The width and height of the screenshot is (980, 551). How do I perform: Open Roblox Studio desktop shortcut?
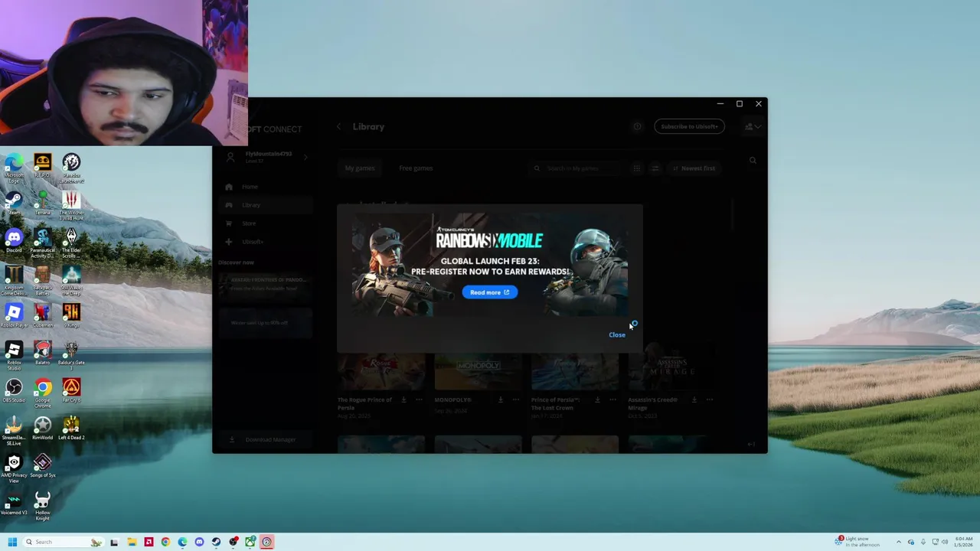click(14, 355)
